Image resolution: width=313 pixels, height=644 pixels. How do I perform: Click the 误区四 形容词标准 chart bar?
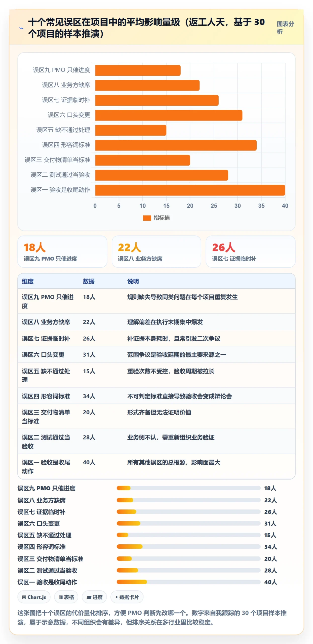(176, 145)
